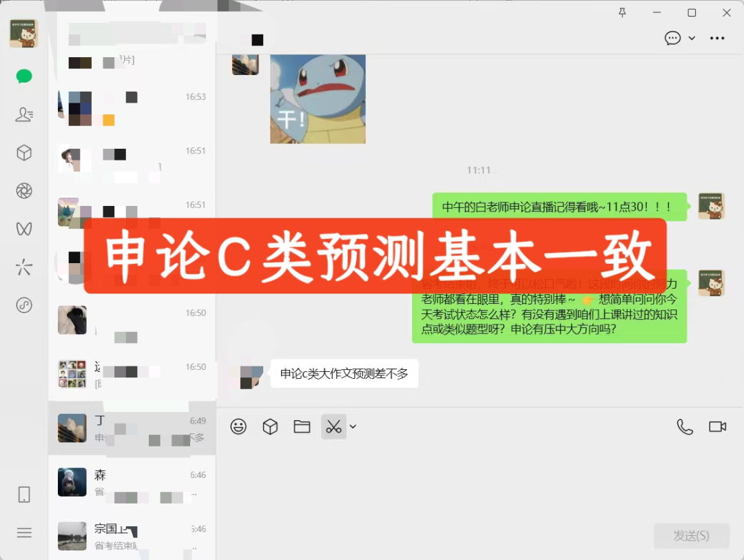Open Mini Programs icon in sidebar
This screenshot has height=560, width=744.
coord(24,304)
